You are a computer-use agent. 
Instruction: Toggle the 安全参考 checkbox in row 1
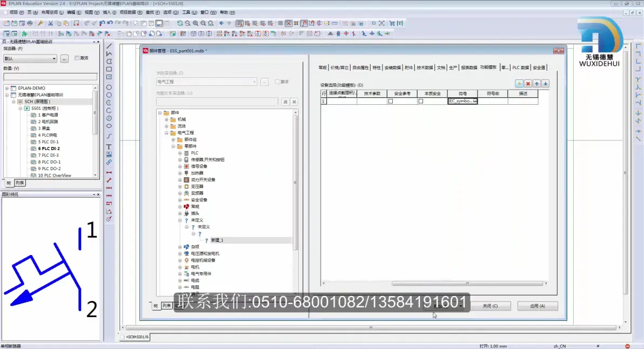coord(391,101)
